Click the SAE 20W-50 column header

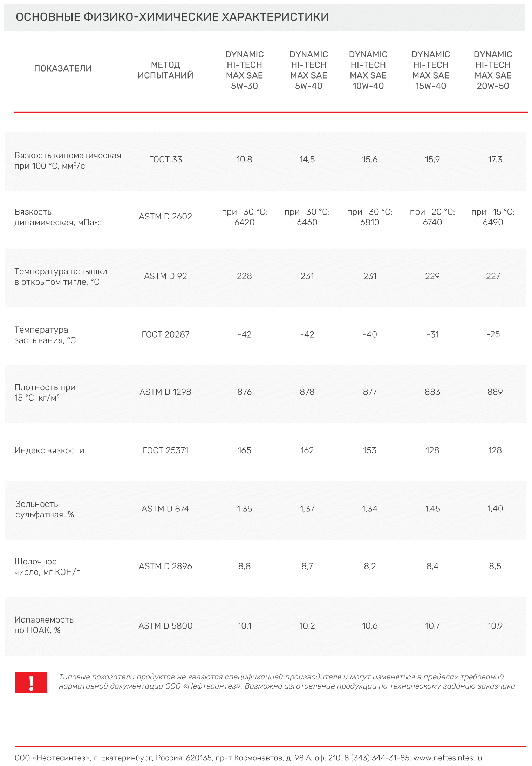pyautogui.click(x=493, y=70)
